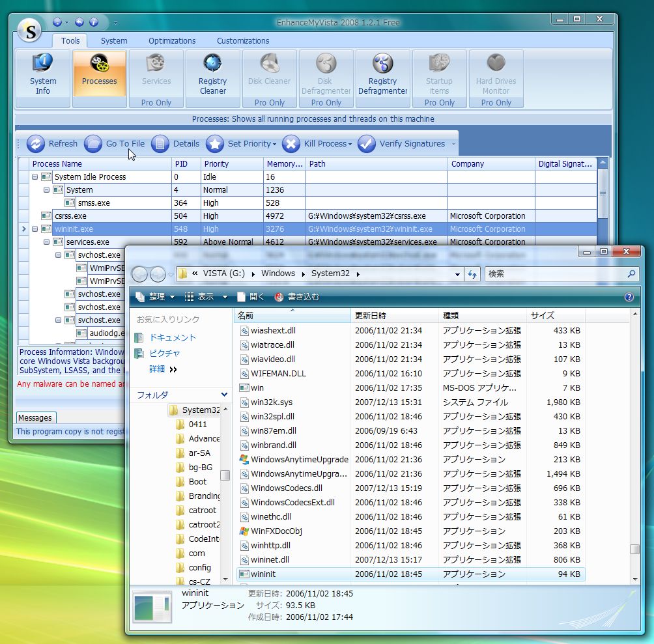Image resolution: width=654 pixels, height=644 pixels.
Task: Collapse the services.exe tree node
Action: pos(47,242)
